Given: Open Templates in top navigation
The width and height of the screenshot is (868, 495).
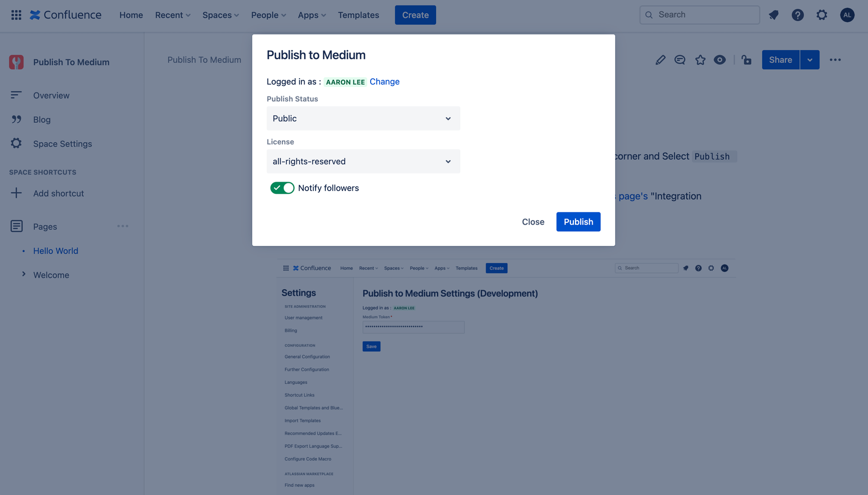Looking at the screenshot, I should (x=359, y=15).
